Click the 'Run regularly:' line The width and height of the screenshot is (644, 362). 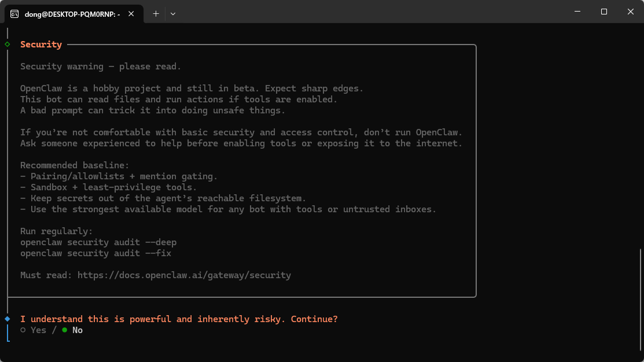[57, 231]
